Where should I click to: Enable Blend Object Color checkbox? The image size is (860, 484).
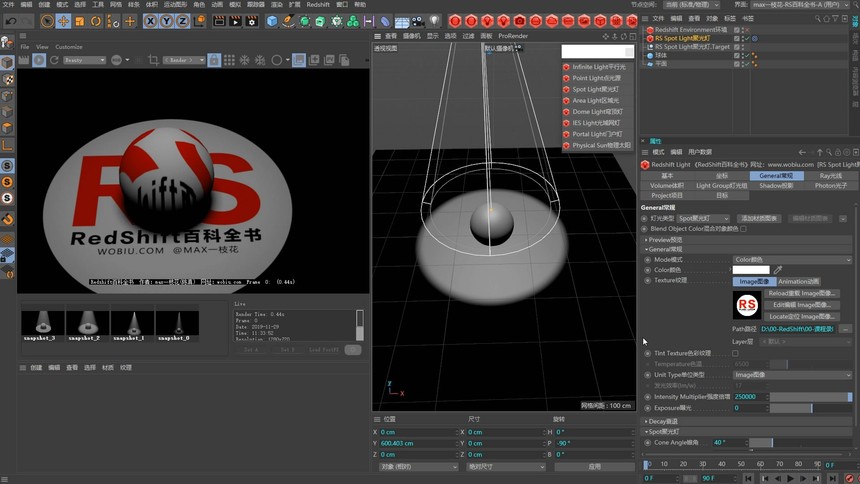coord(743,229)
